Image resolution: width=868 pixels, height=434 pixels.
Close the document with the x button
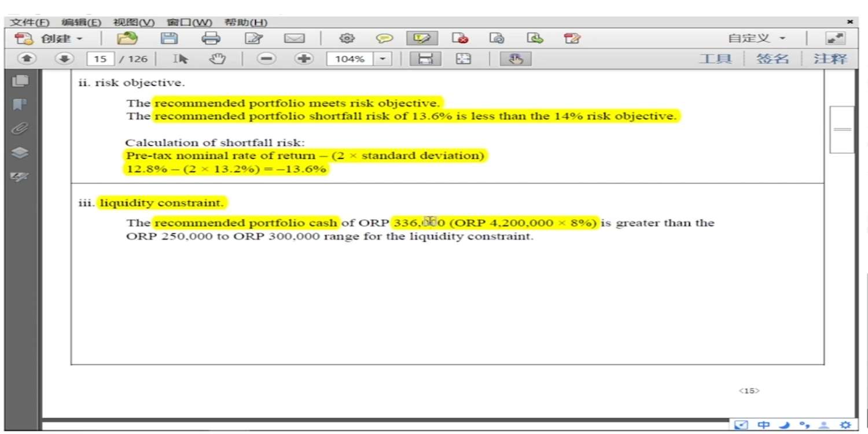(849, 22)
